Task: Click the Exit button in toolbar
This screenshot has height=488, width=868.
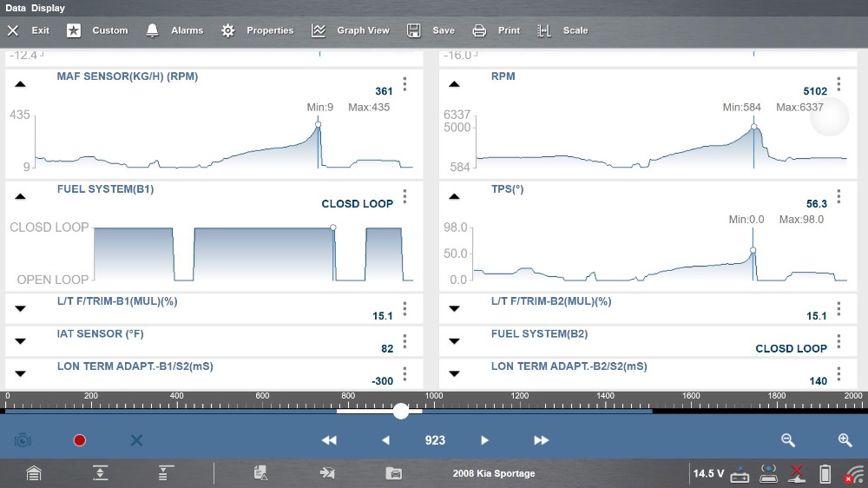Action: click(x=29, y=30)
